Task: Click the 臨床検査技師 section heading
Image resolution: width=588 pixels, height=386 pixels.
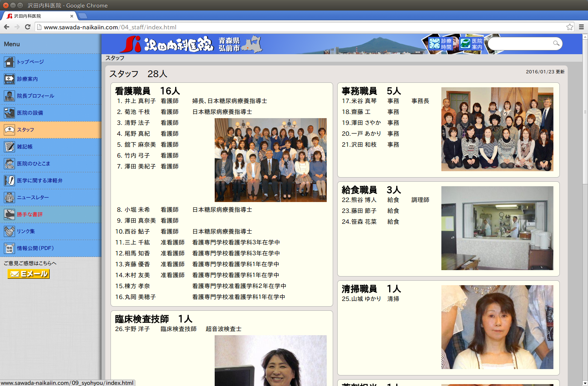Action: (x=153, y=319)
